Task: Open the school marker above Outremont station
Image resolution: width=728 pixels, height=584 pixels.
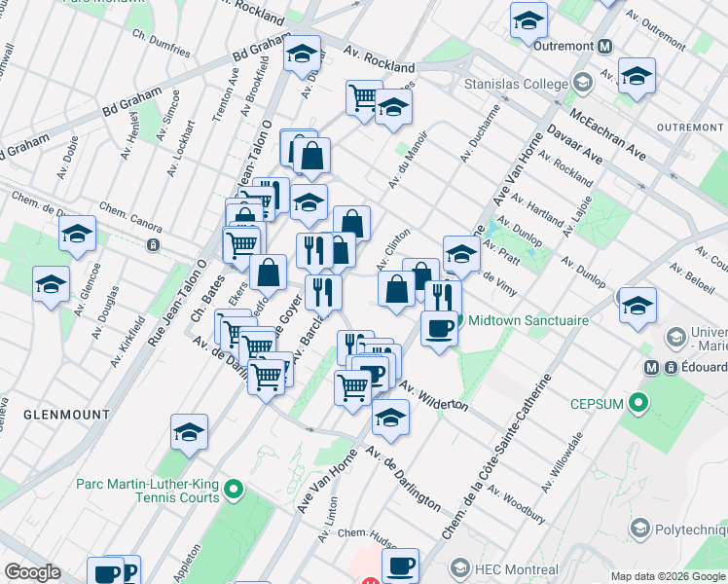Action: coord(528,23)
